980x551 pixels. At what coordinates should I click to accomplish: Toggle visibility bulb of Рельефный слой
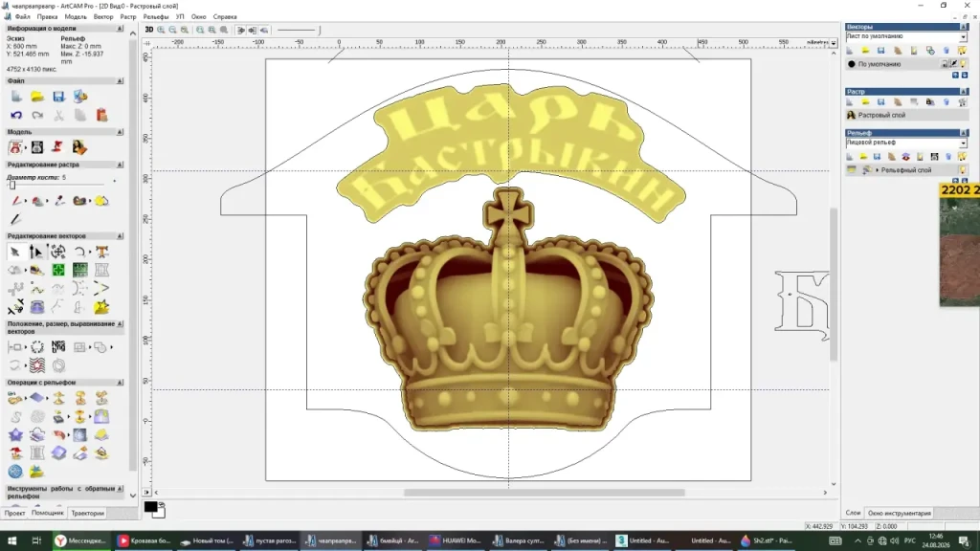tap(963, 170)
